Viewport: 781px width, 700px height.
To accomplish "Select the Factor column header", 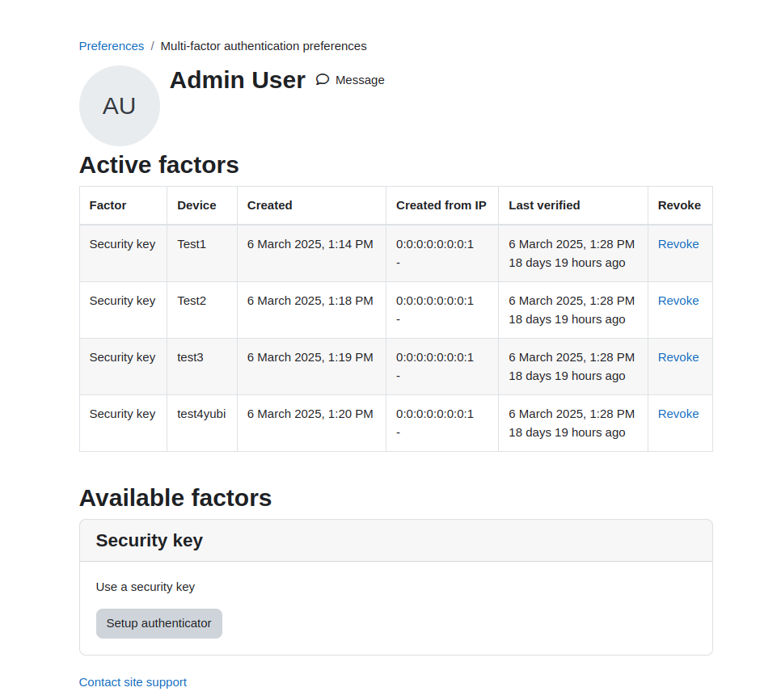I will click(x=108, y=205).
